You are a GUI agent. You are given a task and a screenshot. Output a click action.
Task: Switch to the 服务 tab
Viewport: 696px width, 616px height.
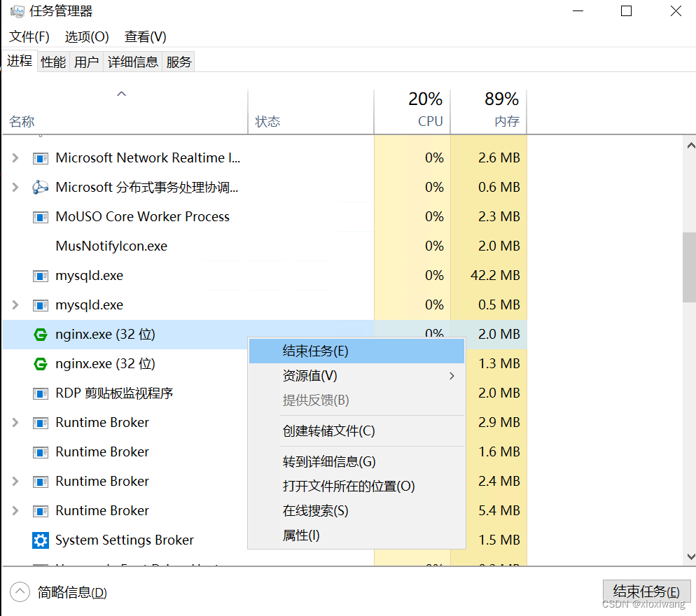(x=179, y=62)
